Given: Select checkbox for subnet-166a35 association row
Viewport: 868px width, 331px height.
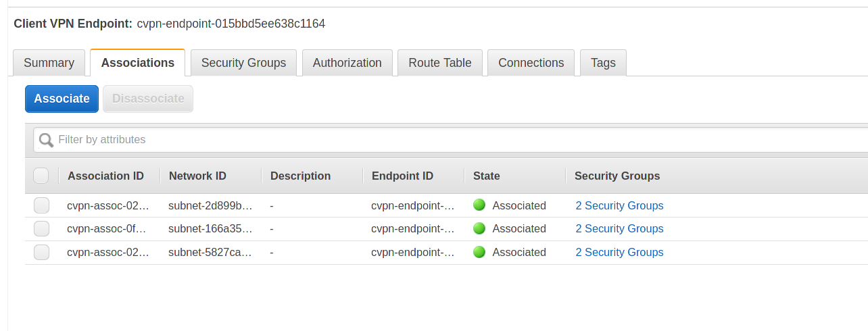Looking at the screenshot, I should point(41,228).
